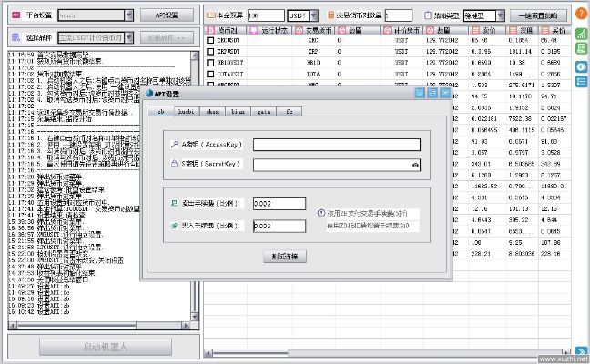The width and height of the screenshot is (590, 364).
Task: Click the green square icon below the chart icon
Action: (x=581, y=48)
